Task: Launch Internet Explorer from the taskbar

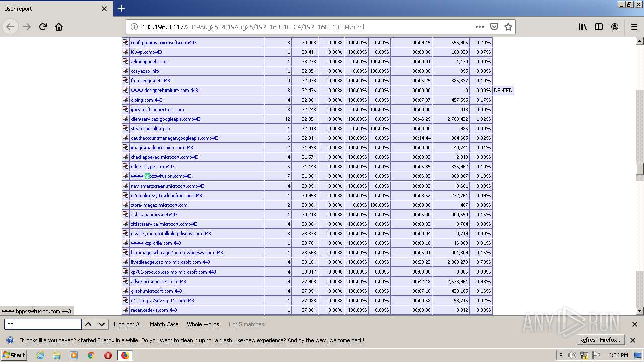Action: (40, 355)
